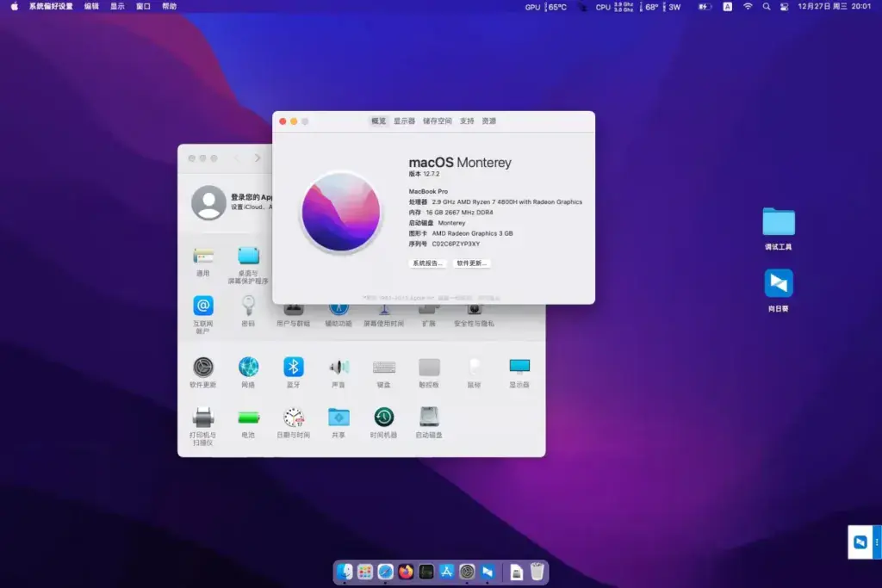
Task: Switch to 资源 tab
Action: point(489,121)
